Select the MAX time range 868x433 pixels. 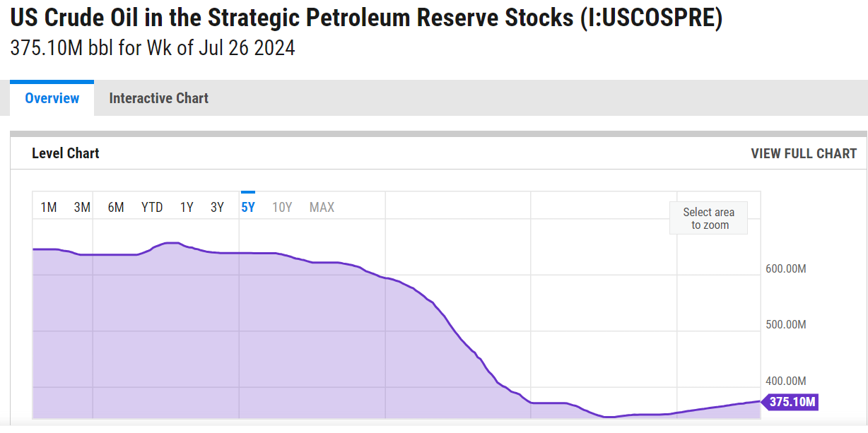322,207
